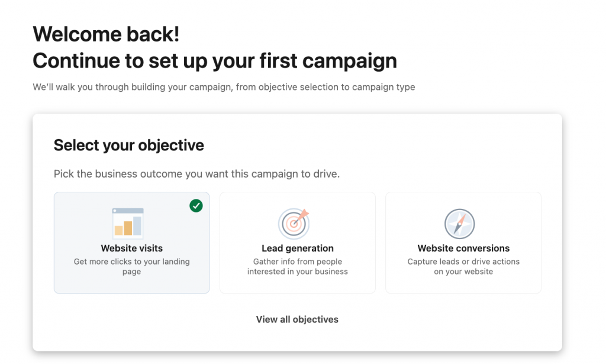The height and width of the screenshot is (364, 606).
Task: Click the 'Welcome back!' title
Action: point(105,34)
